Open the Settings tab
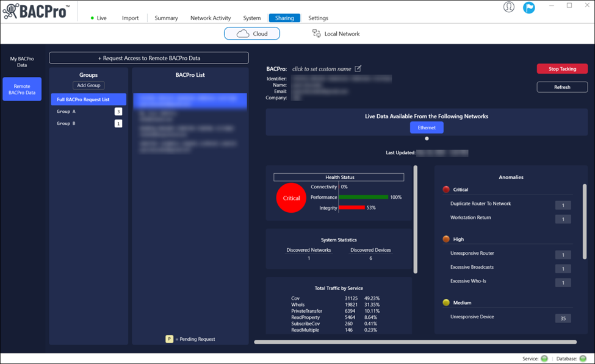 [318, 18]
